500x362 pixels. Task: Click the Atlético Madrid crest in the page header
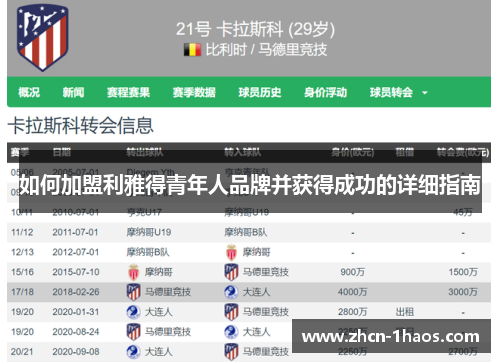[42, 37]
